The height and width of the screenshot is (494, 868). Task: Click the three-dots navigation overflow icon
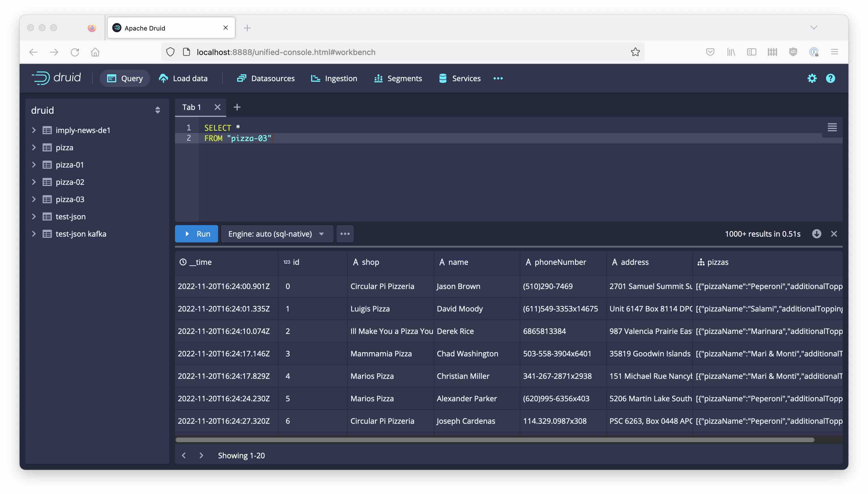point(498,78)
